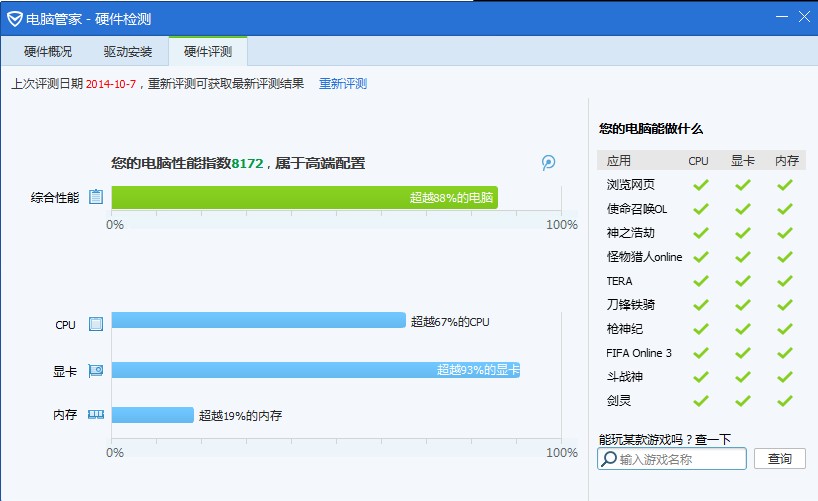The width and height of the screenshot is (818, 501).
Task: Click CPU checkmark for 剑灵
Action: (701, 401)
